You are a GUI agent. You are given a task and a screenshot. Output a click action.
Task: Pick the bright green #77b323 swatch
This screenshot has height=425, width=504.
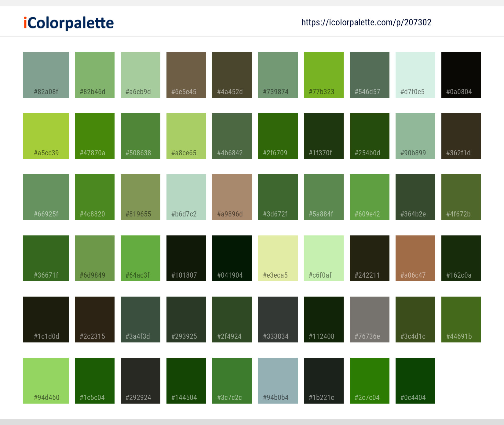324,75
